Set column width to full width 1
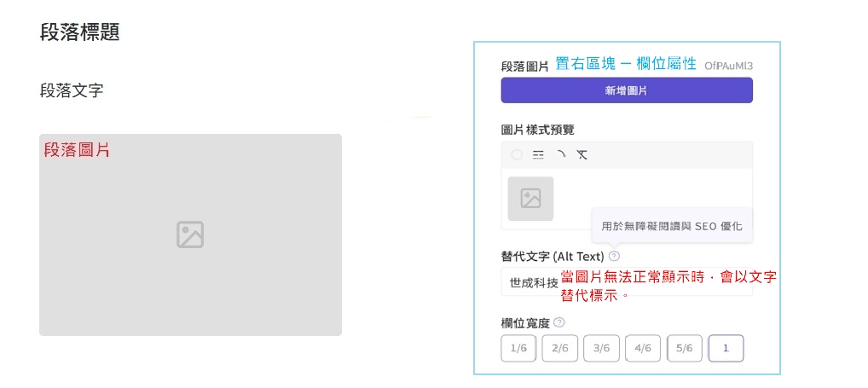The height and width of the screenshot is (388, 868). [x=726, y=349]
